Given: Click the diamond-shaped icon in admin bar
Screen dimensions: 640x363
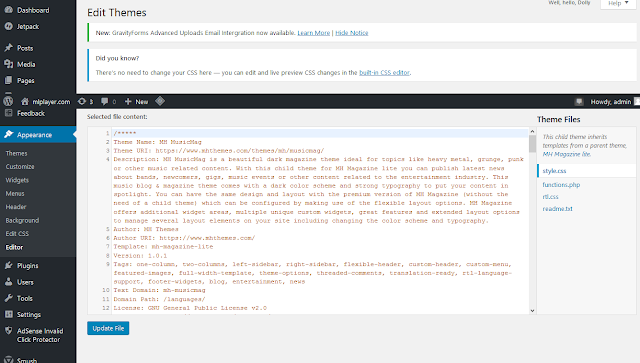Looking at the screenshot, I should coord(160,101).
